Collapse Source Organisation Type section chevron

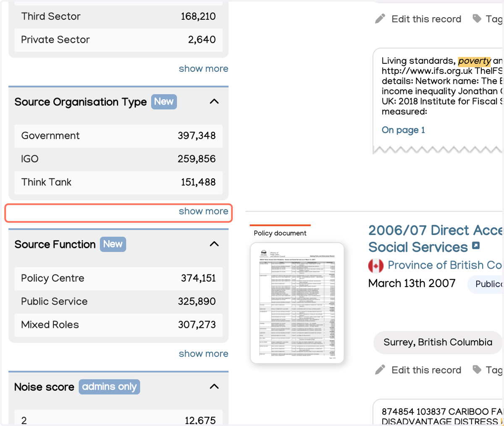[x=214, y=102]
